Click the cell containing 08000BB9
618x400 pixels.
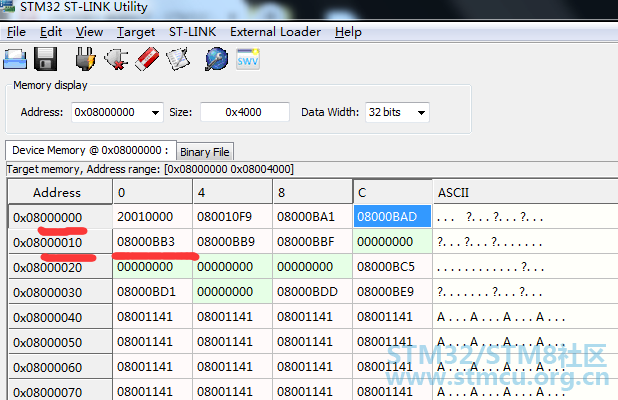click(233, 242)
